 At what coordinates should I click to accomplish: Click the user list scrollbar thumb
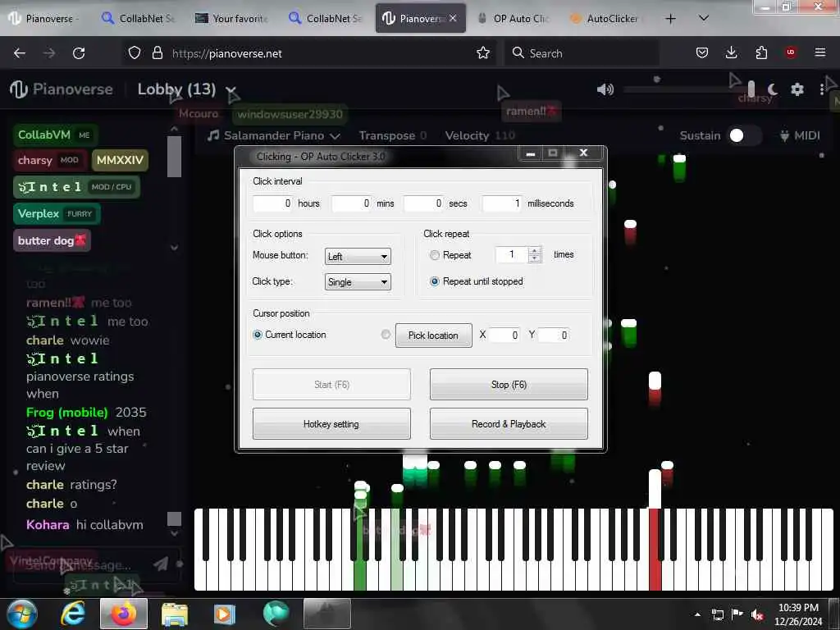(x=174, y=157)
